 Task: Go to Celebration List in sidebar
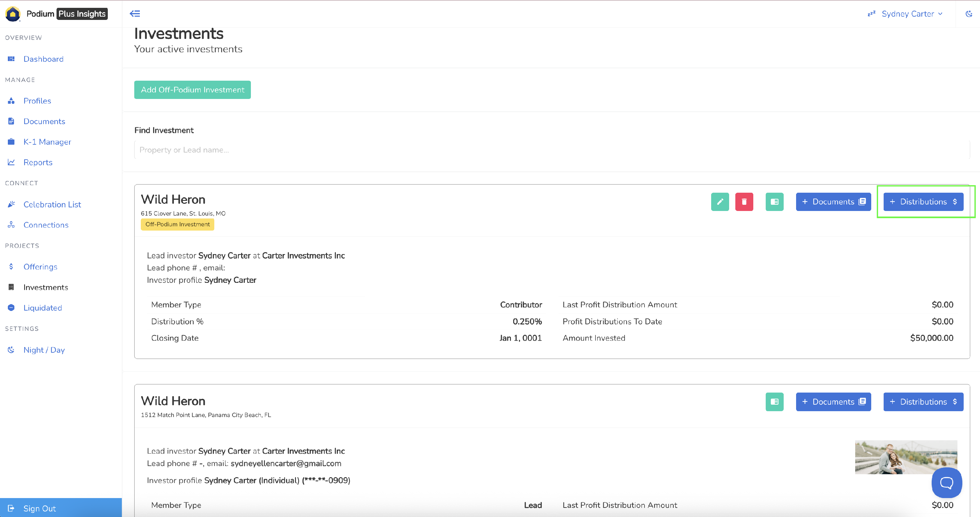52,204
